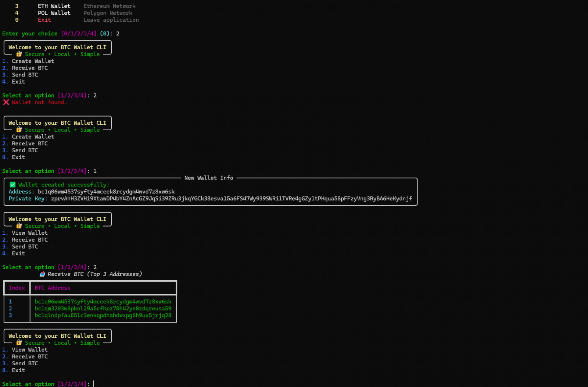Viewport: 588px width, 387px height.
Task: Click the red X icon beside Wallet not found
Action: coord(6,102)
